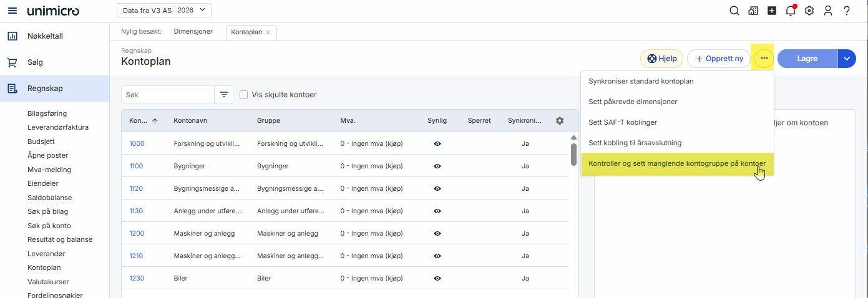Click the filter icon beside search field
868x298 pixels.
click(223, 95)
